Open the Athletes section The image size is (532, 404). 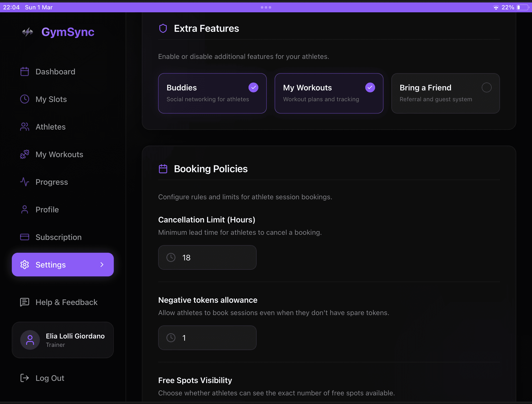point(50,127)
